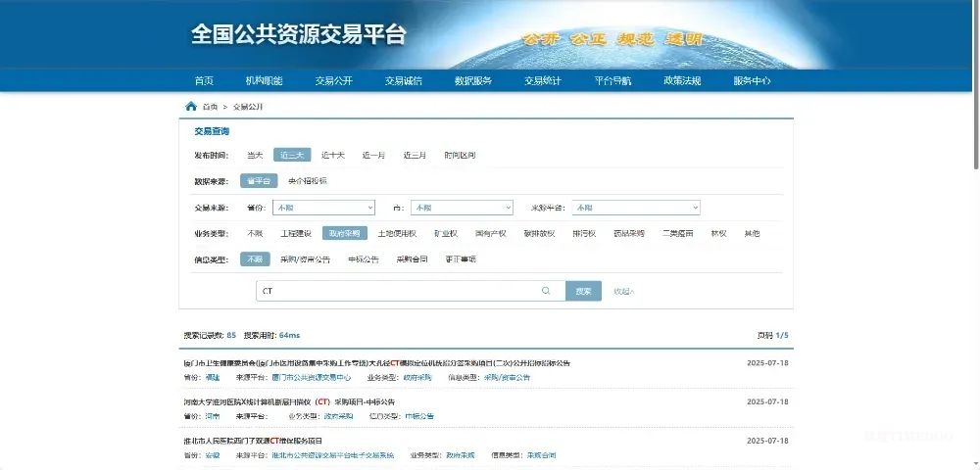Go to 交易公开 in the navigation bar

tap(334, 81)
